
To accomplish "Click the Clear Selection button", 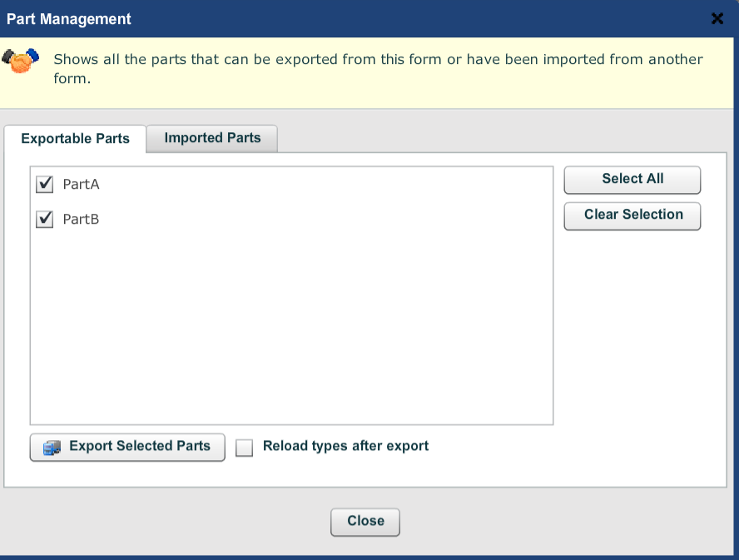I will pos(632,216).
